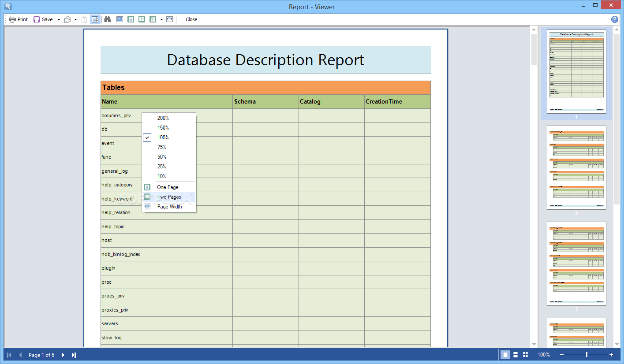The image size is (624, 364).
Task: Enable single page mode in status bar
Action: (x=505, y=355)
